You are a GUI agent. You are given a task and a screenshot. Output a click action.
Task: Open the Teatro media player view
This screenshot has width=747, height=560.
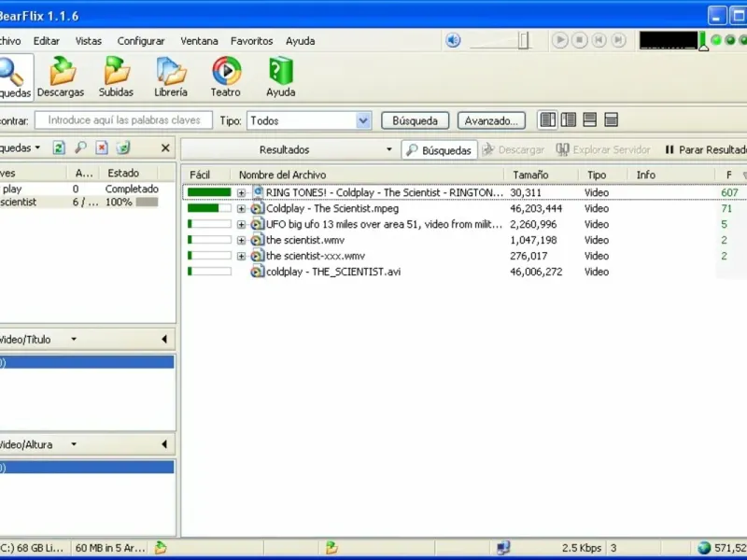point(226,77)
